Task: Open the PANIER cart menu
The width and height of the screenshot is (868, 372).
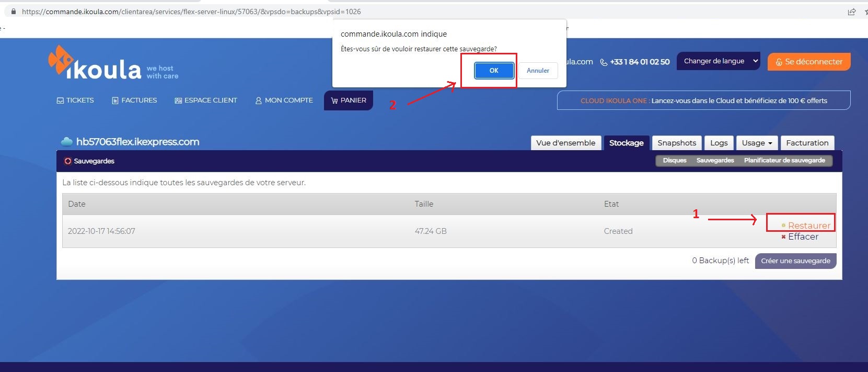Action: (x=349, y=100)
